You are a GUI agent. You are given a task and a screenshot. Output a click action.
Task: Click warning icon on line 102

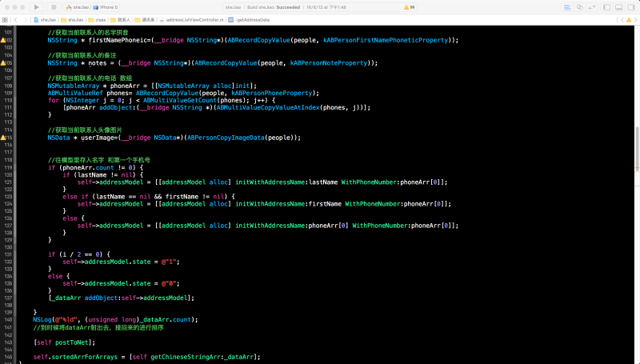pos(3,39)
